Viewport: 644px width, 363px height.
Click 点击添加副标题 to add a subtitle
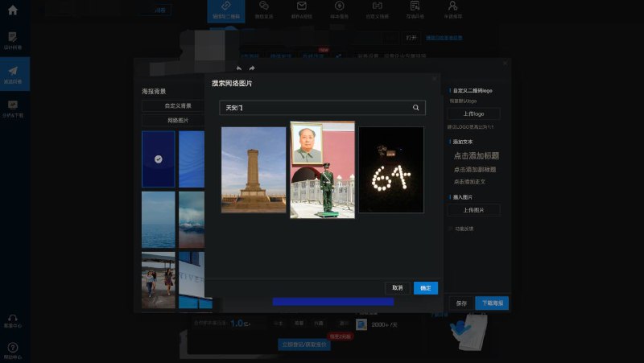[x=475, y=169]
